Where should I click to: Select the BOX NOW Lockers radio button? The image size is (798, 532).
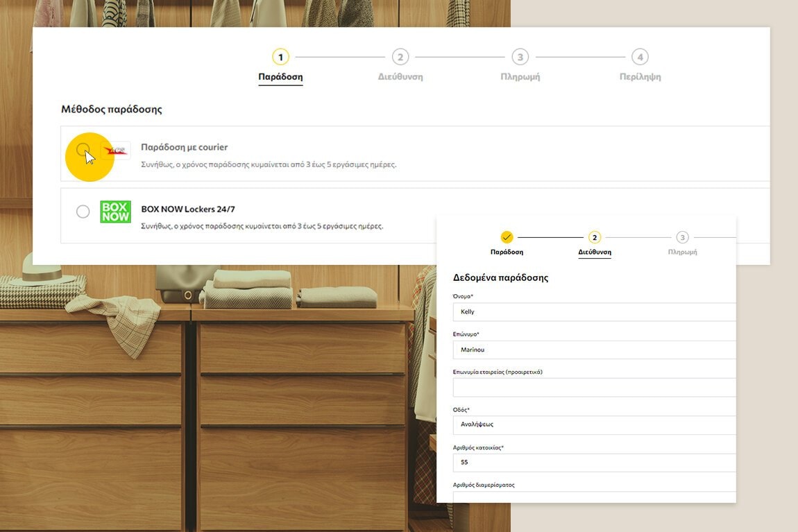tap(83, 212)
